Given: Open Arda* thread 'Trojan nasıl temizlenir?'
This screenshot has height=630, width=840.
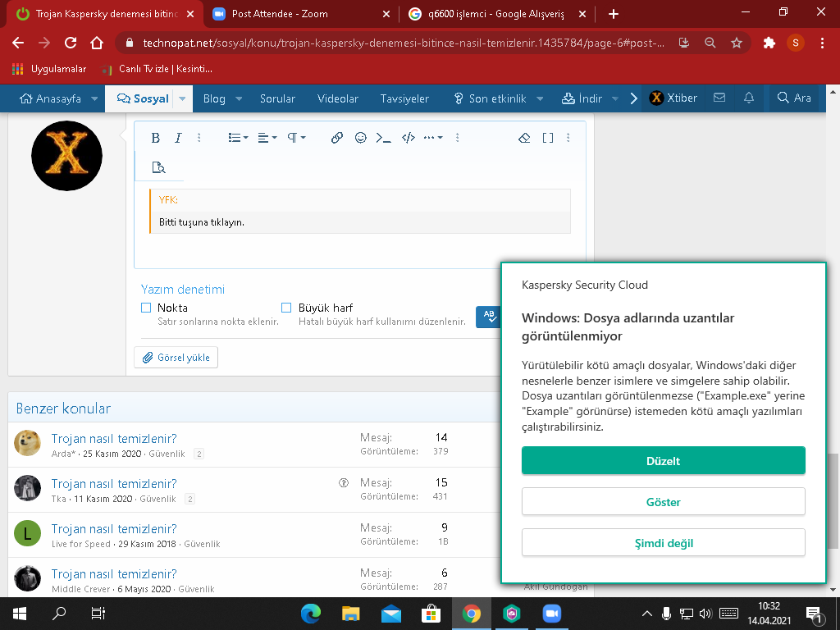Looking at the screenshot, I should click(114, 438).
